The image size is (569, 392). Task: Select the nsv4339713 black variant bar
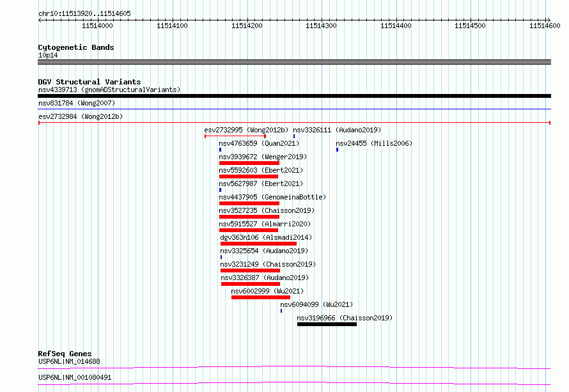coord(294,96)
